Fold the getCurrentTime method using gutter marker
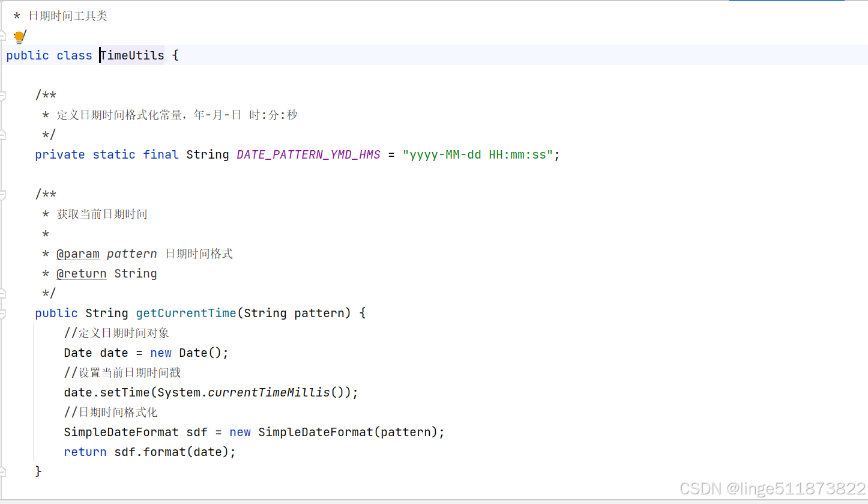Screen dimensions: 868x504 (2, 314)
